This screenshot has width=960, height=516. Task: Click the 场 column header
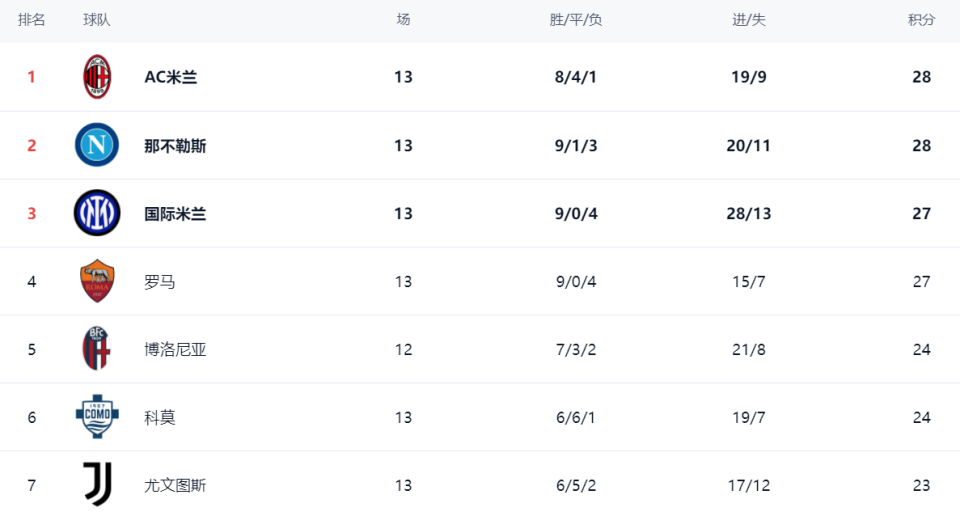coord(403,20)
